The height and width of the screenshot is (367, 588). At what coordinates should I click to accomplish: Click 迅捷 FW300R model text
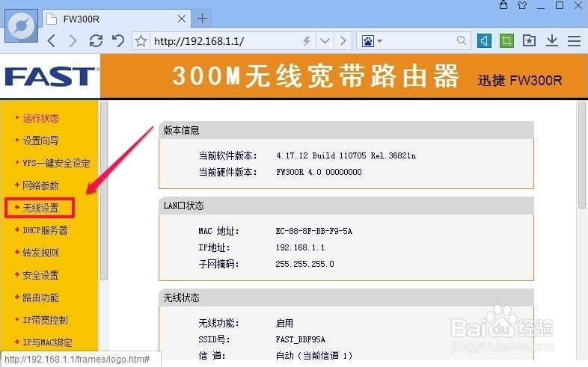click(520, 81)
